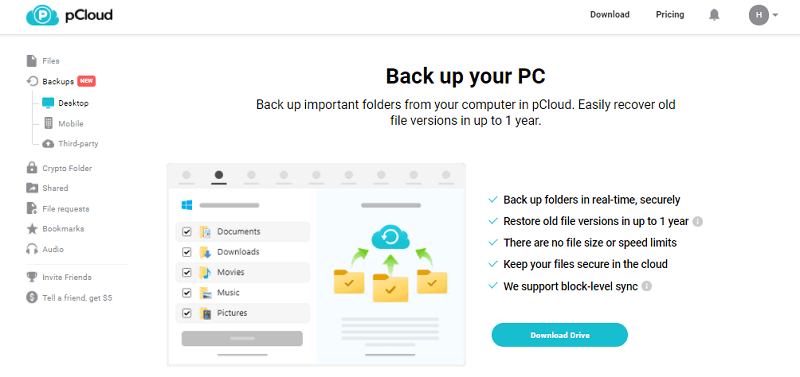Toggle the Pictures checkbox in illustration

click(187, 313)
